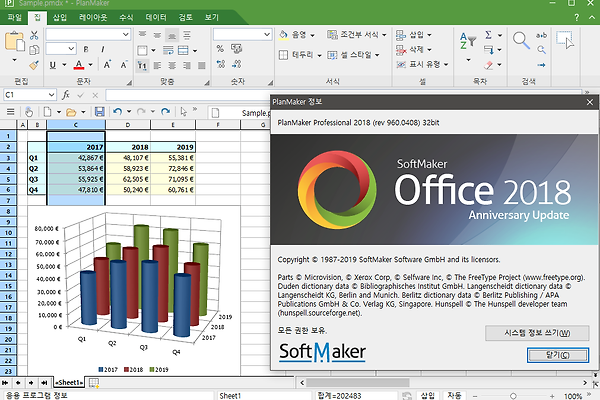Screen dimensions: 600x400
Task: Click the large magnifier search icon
Action: click(522, 41)
